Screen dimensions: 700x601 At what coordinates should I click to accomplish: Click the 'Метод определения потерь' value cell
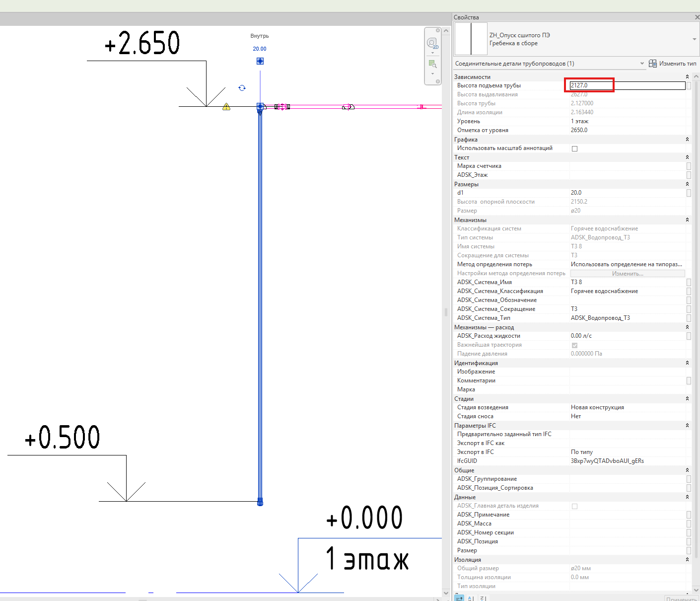click(628, 264)
